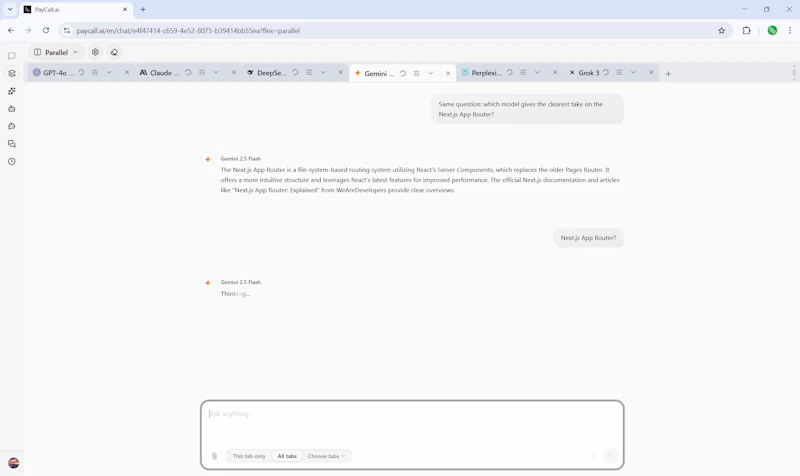Open the Parallel layout dropdown
The height and width of the screenshot is (476, 800).
56,52
